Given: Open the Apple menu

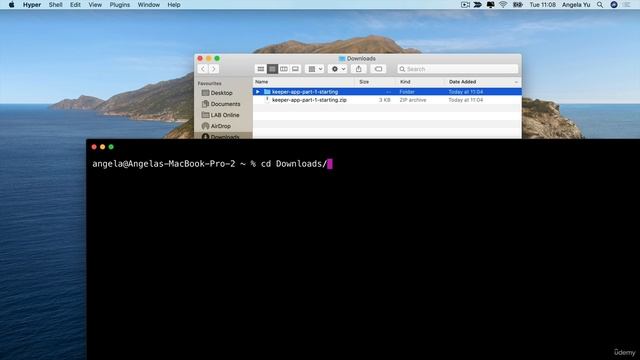Looking at the screenshot, I should pyautogui.click(x=11, y=5).
